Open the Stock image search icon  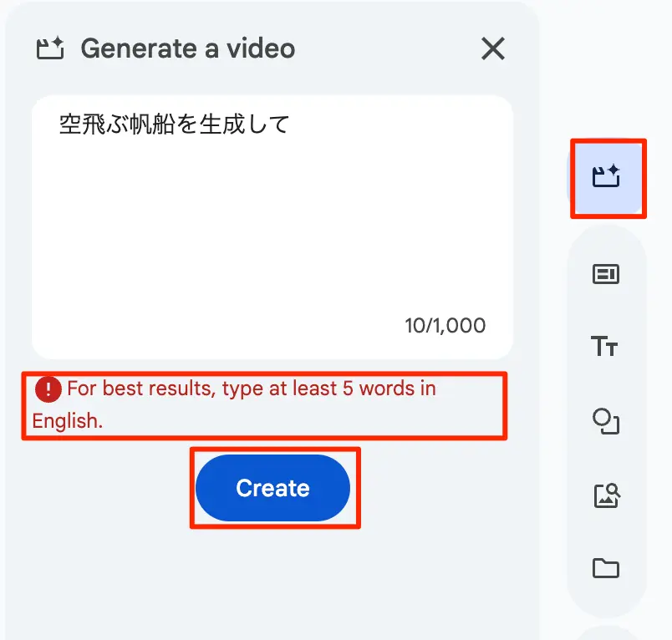(607, 495)
